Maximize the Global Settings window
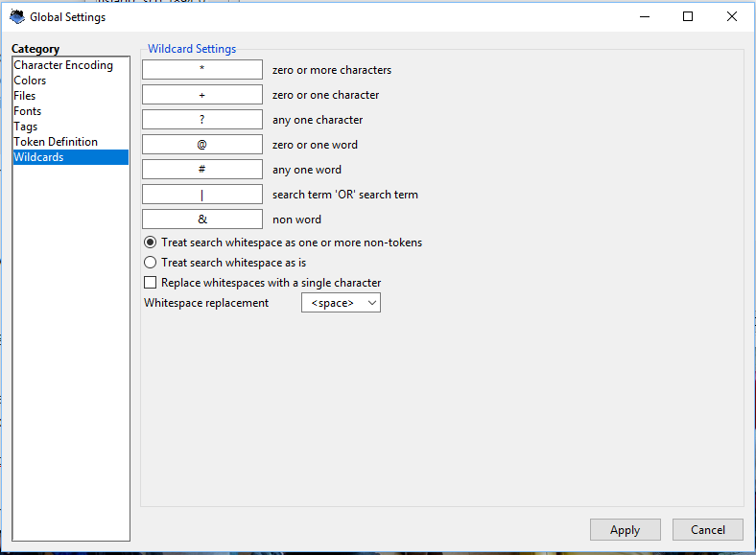This screenshot has width=756, height=555. 688,16
